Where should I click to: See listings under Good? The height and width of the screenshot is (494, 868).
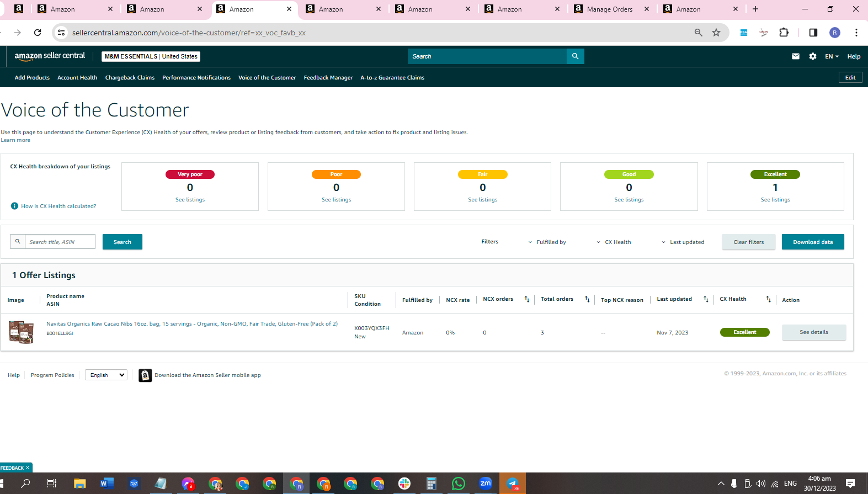point(629,200)
